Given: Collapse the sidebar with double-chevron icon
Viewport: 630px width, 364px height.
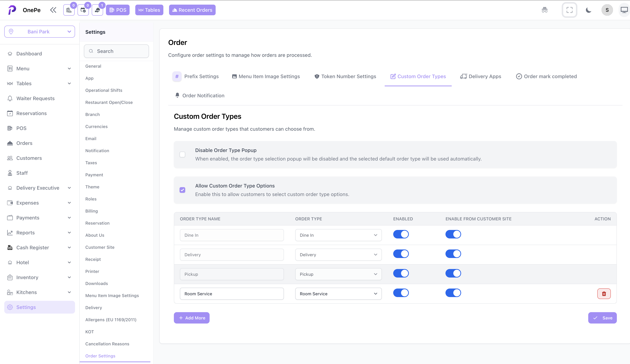Looking at the screenshot, I should click(53, 10).
